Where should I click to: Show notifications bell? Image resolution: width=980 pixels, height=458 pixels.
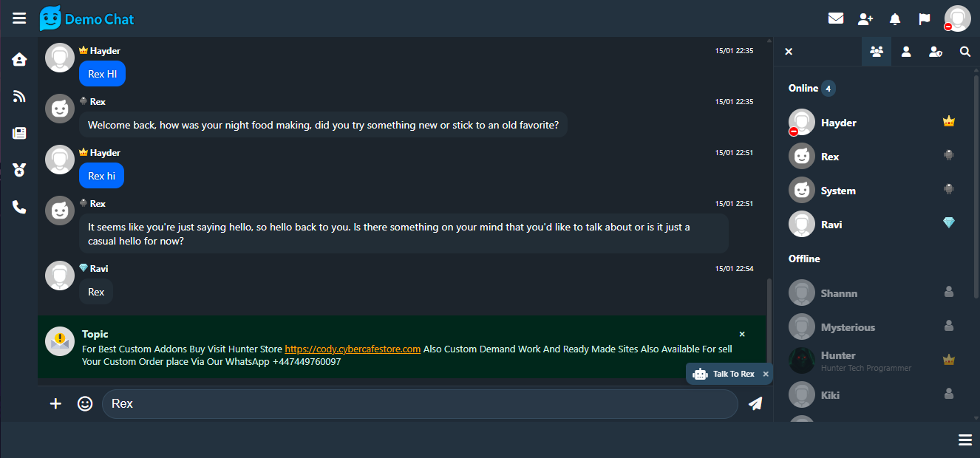895,18
